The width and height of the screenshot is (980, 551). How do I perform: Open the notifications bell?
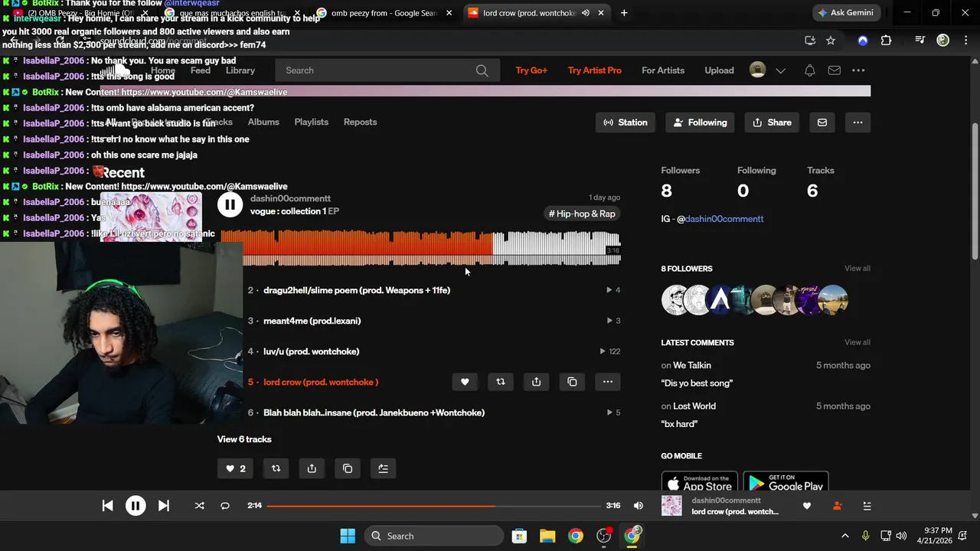coord(809,70)
